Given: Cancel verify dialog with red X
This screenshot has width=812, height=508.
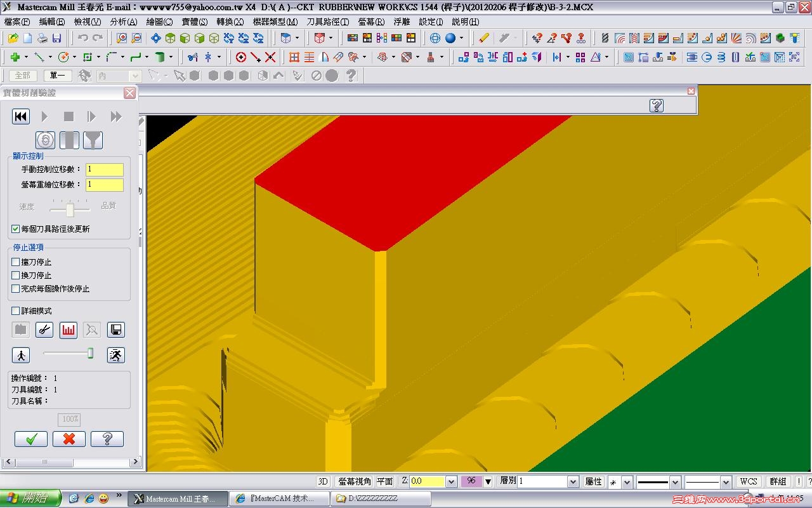Looking at the screenshot, I should pyautogui.click(x=69, y=439).
